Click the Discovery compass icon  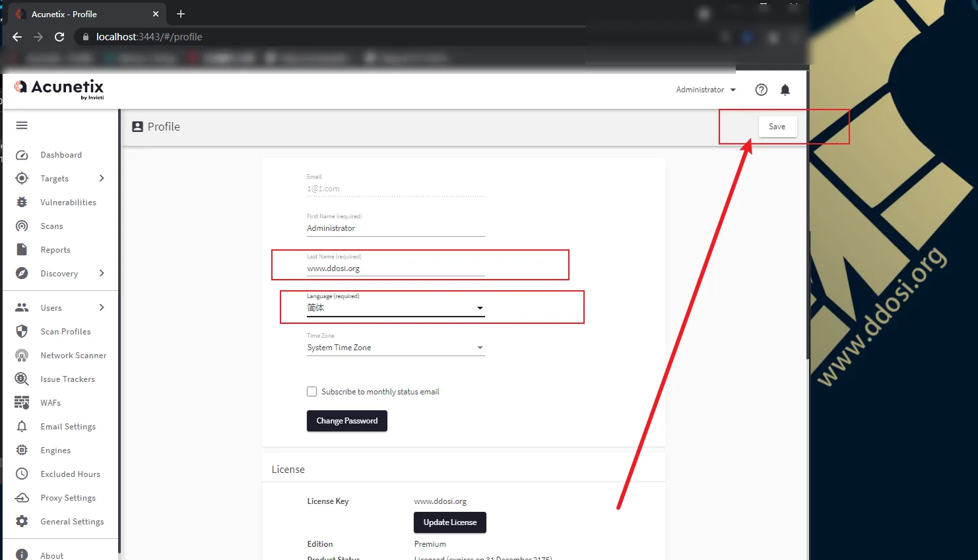[22, 273]
